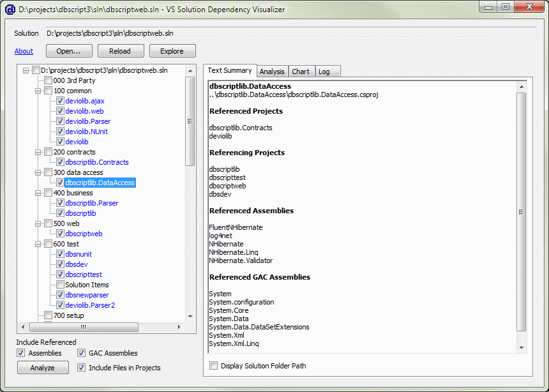Click the Open... button
Image resolution: width=549 pixels, height=392 pixels.
[x=69, y=51]
